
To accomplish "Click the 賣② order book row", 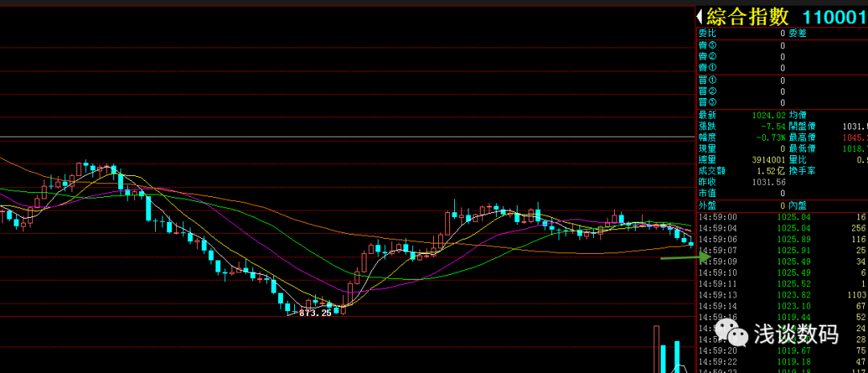I will [782, 56].
